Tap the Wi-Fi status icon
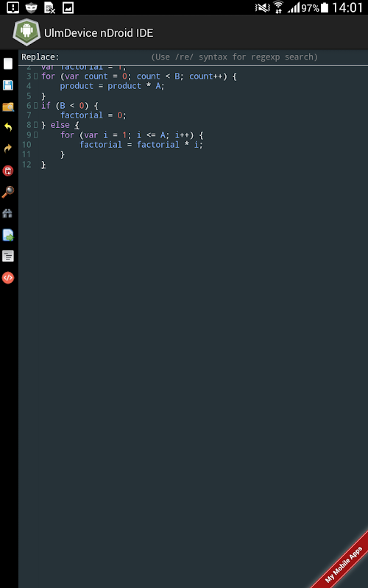This screenshot has width=368, height=588. coord(278,7)
